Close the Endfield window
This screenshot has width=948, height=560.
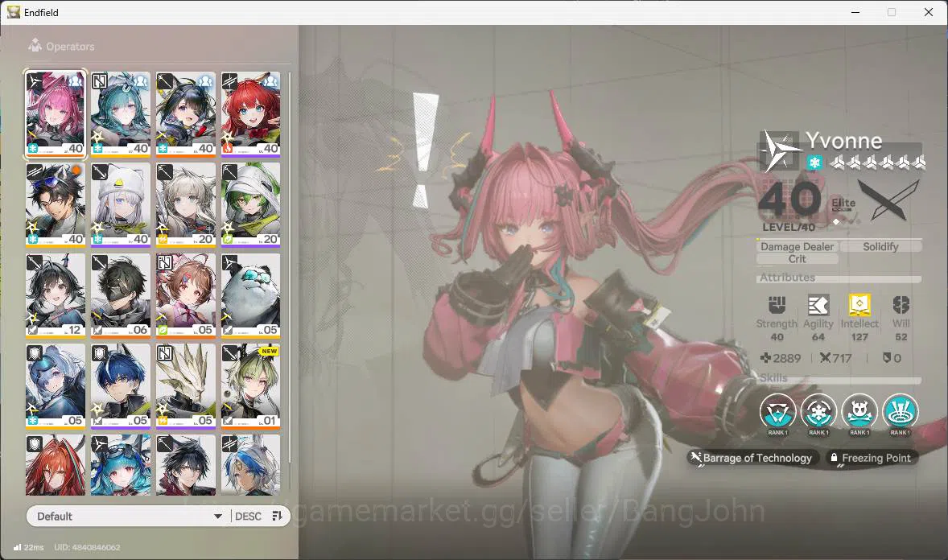pos(929,12)
